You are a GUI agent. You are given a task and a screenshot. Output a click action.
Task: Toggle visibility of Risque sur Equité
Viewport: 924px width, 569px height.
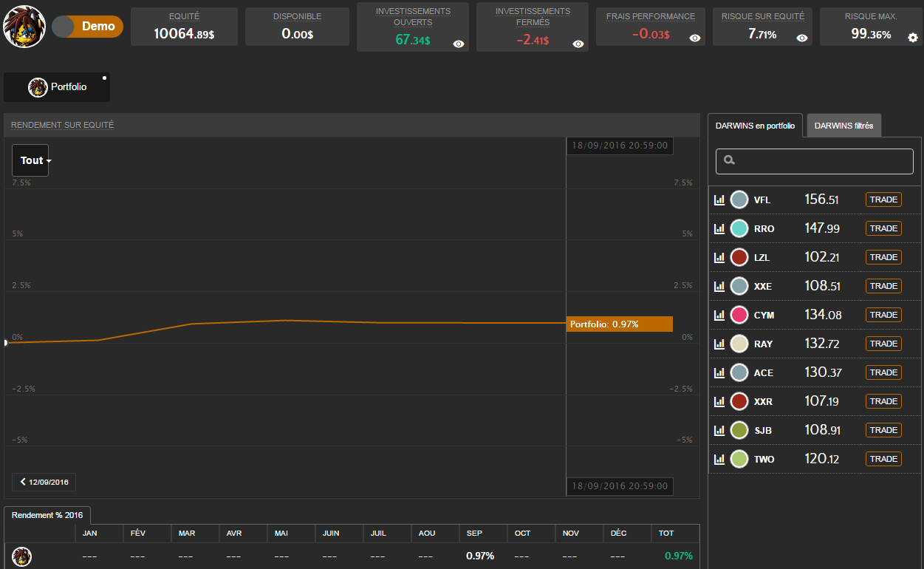tap(803, 38)
